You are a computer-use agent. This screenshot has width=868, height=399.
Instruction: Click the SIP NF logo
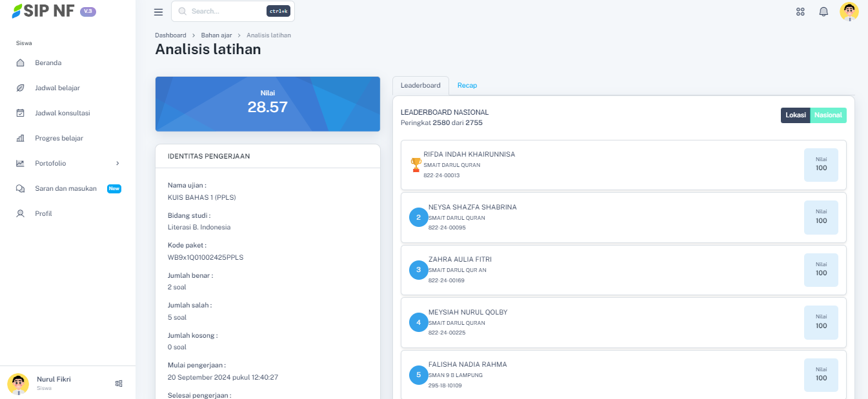[43, 12]
